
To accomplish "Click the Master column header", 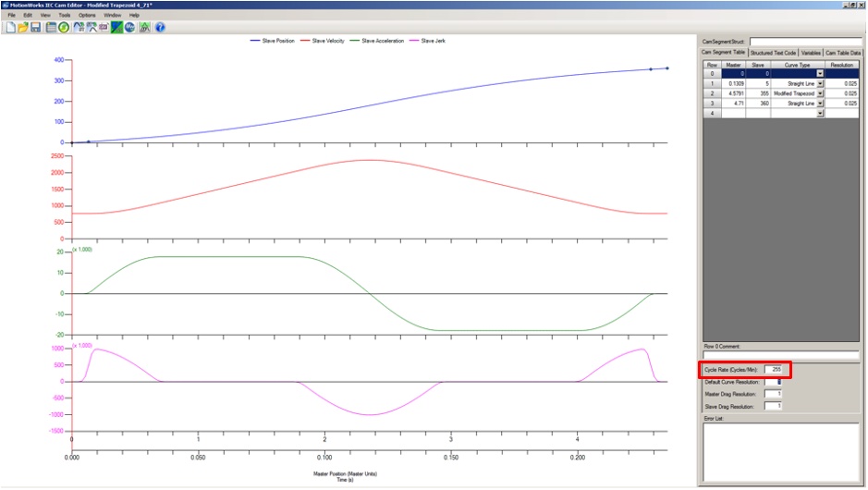I will pos(733,65).
